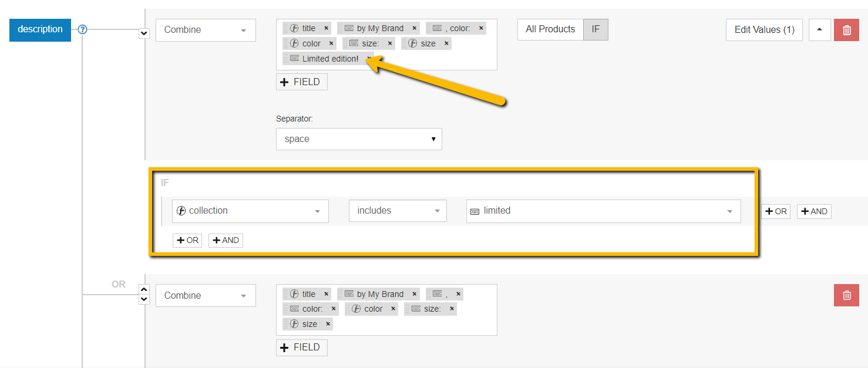This screenshot has height=368, width=868.
Task: Add an AND condition right of 'limited' value
Action: 814,211
